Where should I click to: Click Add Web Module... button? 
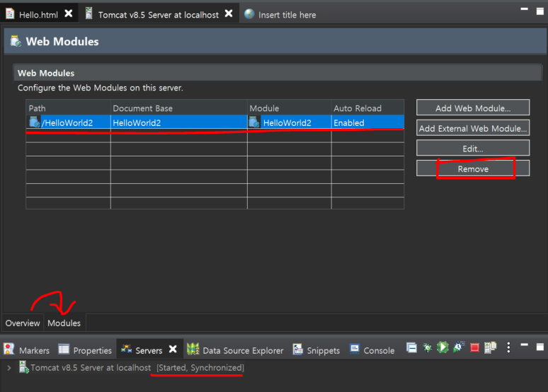click(x=472, y=108)
